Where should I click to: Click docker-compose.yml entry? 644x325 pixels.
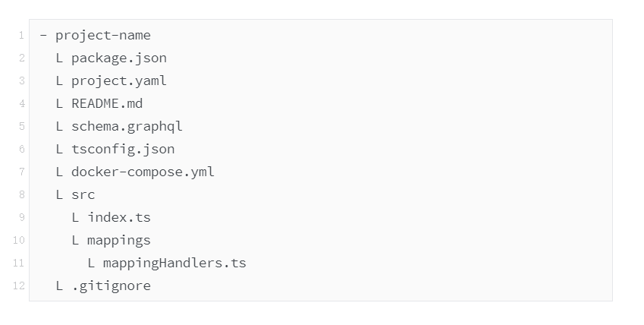tap(143, 172)
